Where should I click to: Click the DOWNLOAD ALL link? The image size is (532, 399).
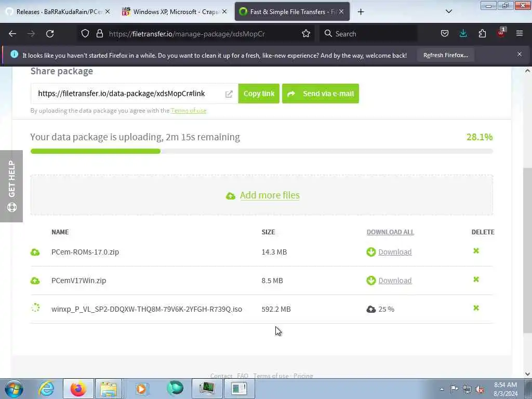pyautogui.click(x=390, y=232)
